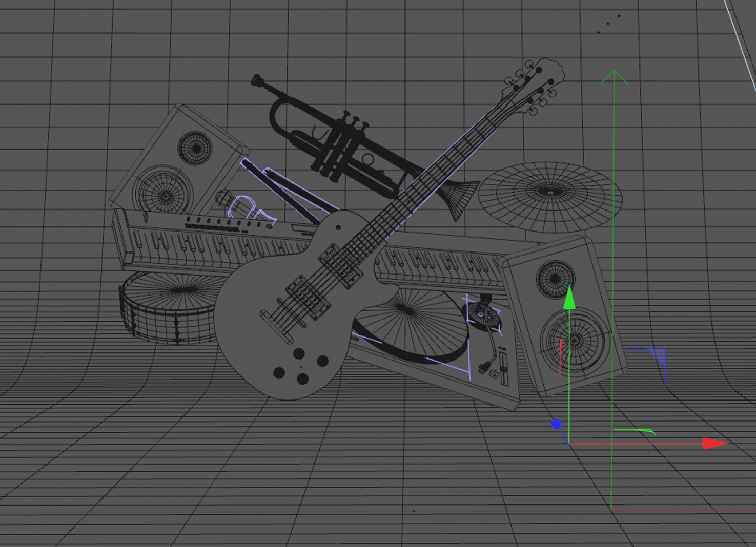Viewport: 756px width, 547px height.
Task: Click the tall outlined green arrow head
Action: pos(614,77)
